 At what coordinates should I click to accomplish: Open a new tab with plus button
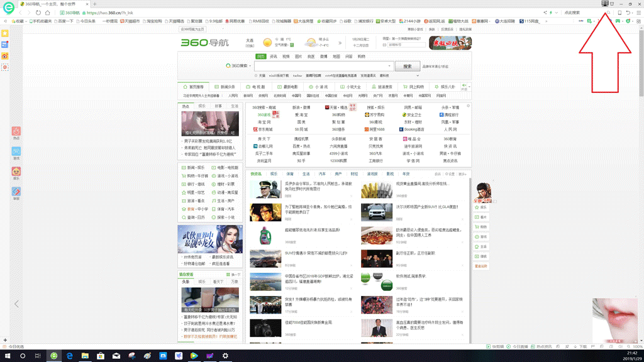point(94,4)
